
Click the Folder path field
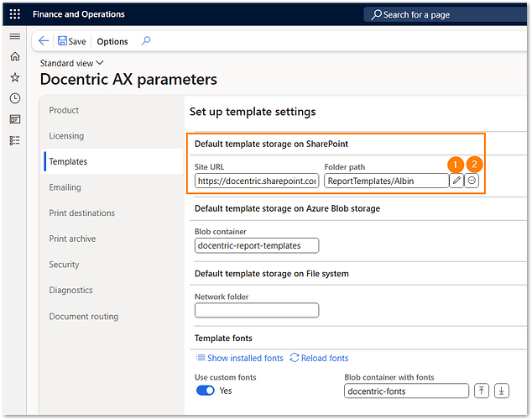click(387, 181)
